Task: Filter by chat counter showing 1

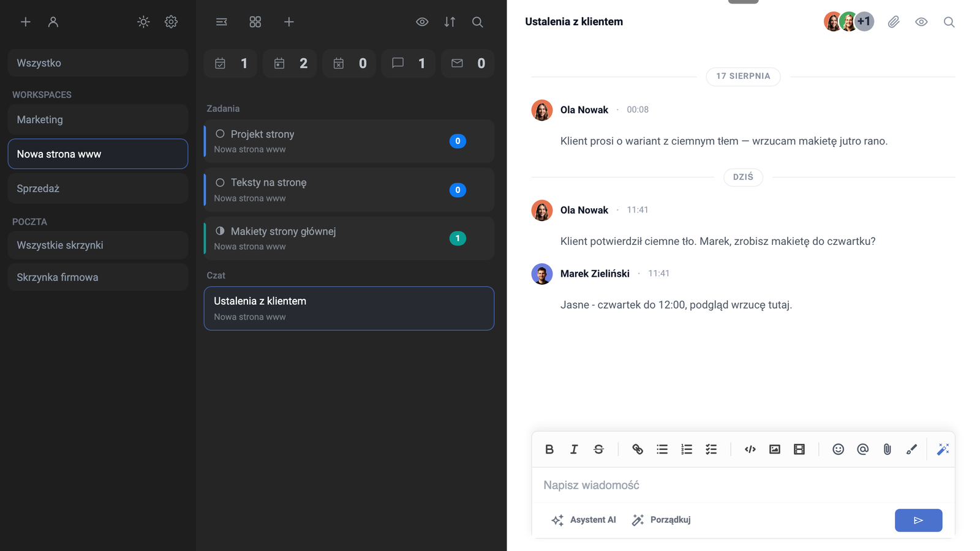Action: tap(408, 63)
